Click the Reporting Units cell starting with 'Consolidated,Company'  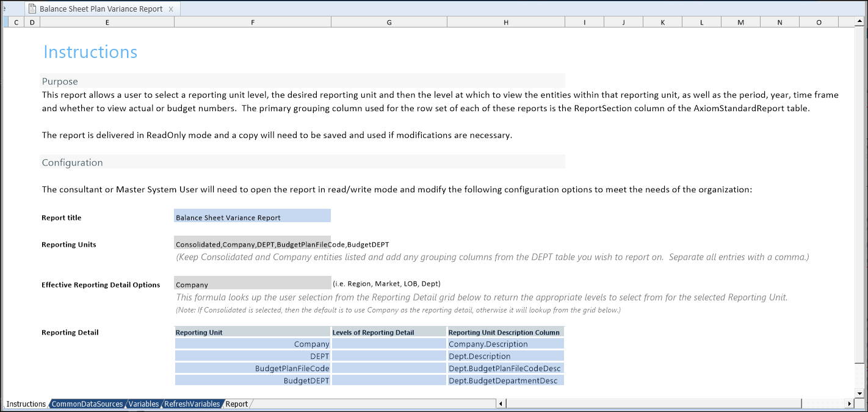(x=253, y=242)
